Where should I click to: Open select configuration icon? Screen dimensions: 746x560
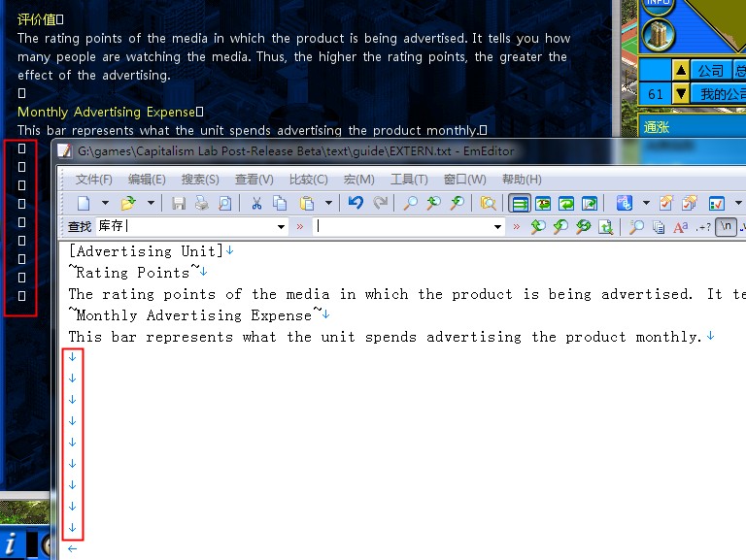tap(625, 204)
